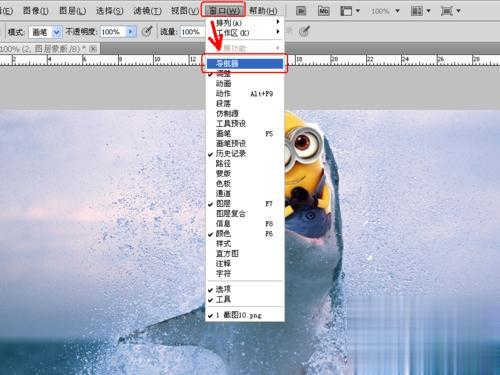Click the 流量 100% value field

[x=192, y=32]
